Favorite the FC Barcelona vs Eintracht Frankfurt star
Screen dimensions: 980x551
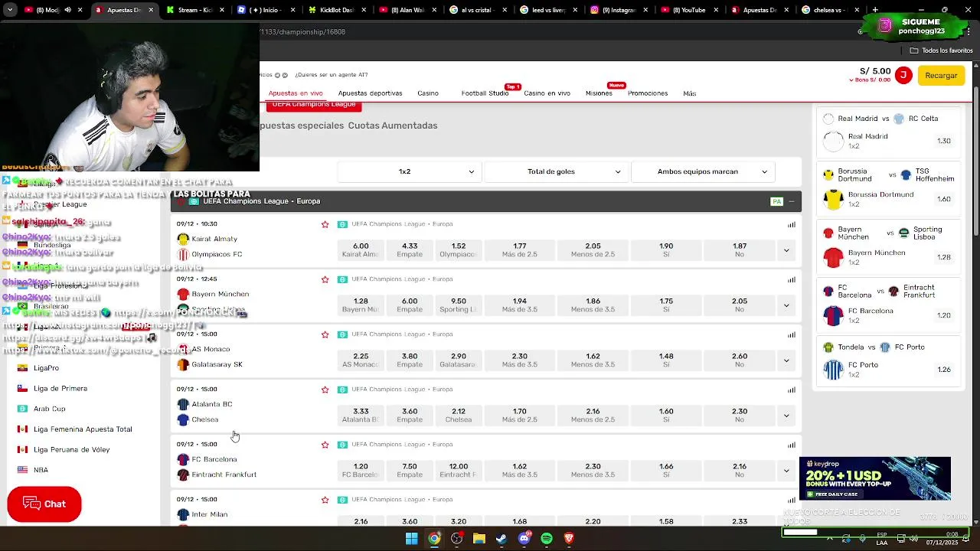pyautogui.click(x=325, y=445)
